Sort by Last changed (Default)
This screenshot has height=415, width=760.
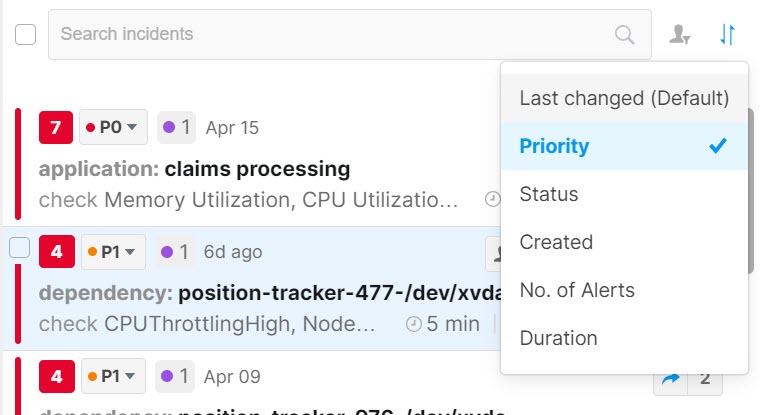624,98
